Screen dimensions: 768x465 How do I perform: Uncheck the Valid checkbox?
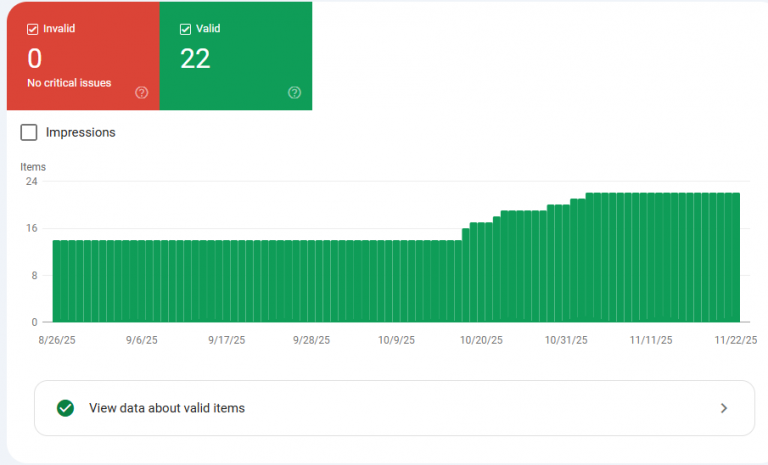[185, 29]
